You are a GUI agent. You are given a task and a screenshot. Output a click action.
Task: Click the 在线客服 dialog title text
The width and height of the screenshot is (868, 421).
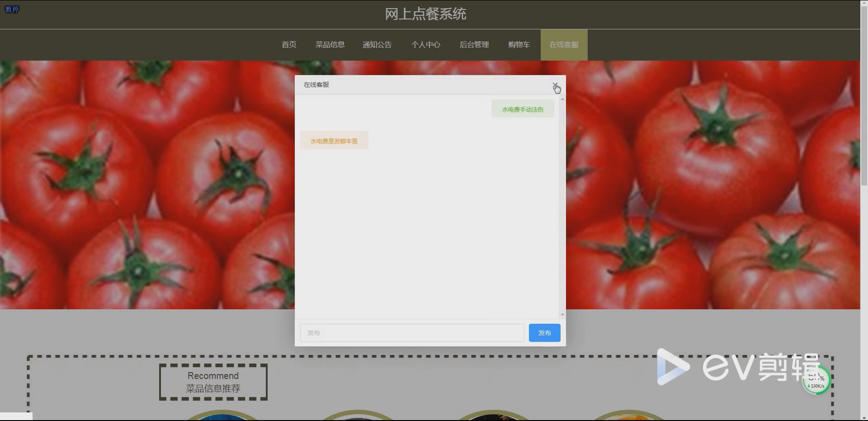point(316,85)
